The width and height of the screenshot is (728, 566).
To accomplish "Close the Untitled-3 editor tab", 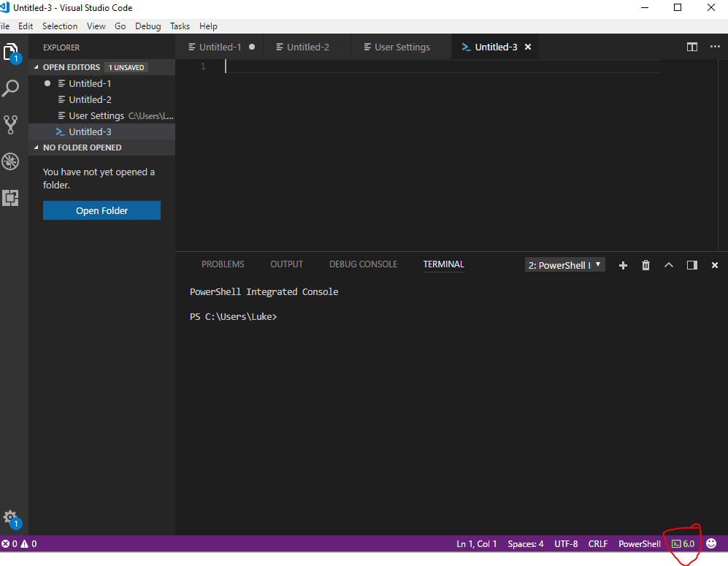I will point(528,47).
